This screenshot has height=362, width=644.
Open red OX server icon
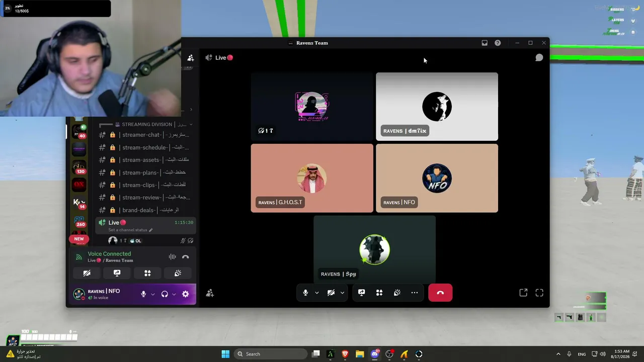click(79, 185)
